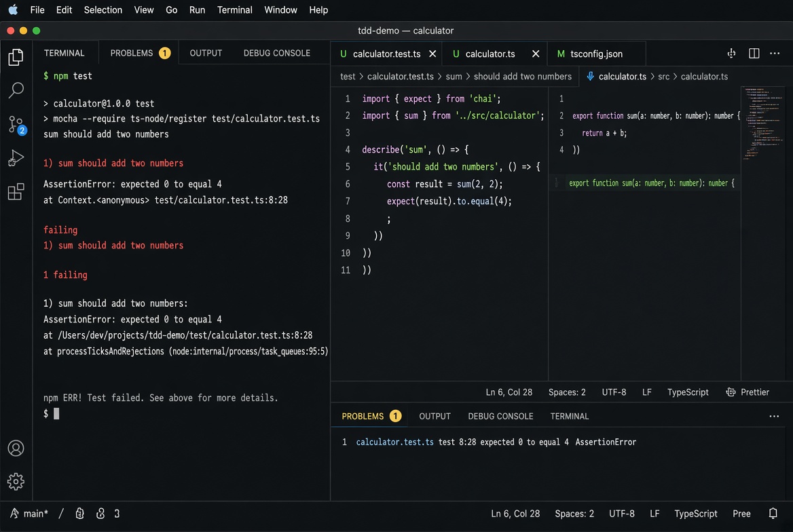Click the Apple menu icon

tap(13, 9)
